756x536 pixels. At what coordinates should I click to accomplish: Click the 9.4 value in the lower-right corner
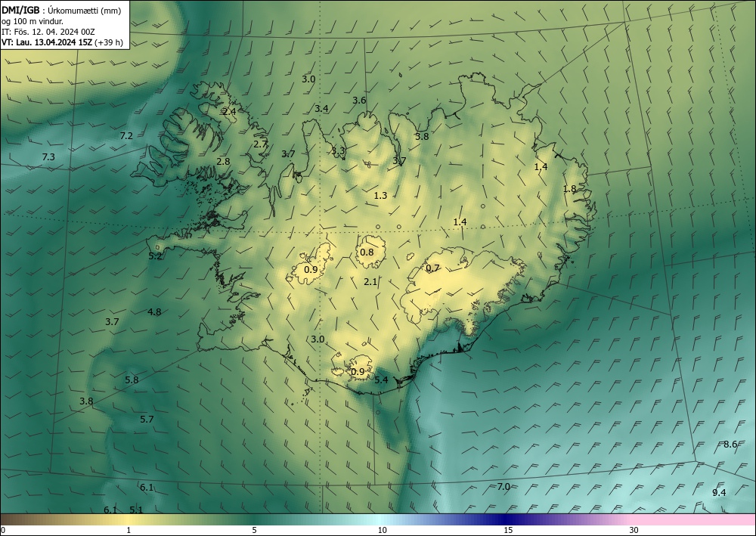(x=719, y=492)
